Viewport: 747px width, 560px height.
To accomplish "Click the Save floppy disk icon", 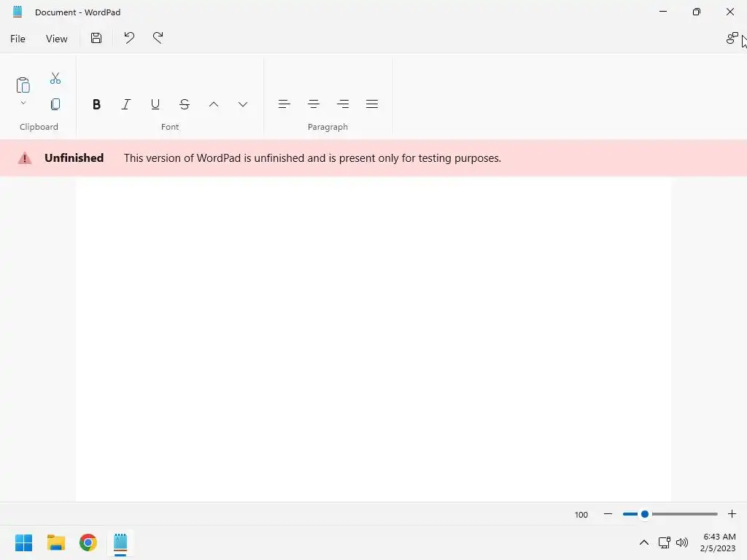I will pos(96,38).
